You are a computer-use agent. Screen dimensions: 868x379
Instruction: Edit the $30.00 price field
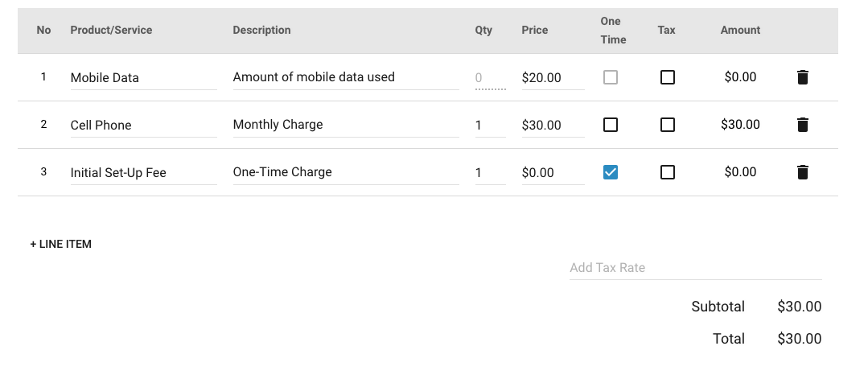pos(553,126)
